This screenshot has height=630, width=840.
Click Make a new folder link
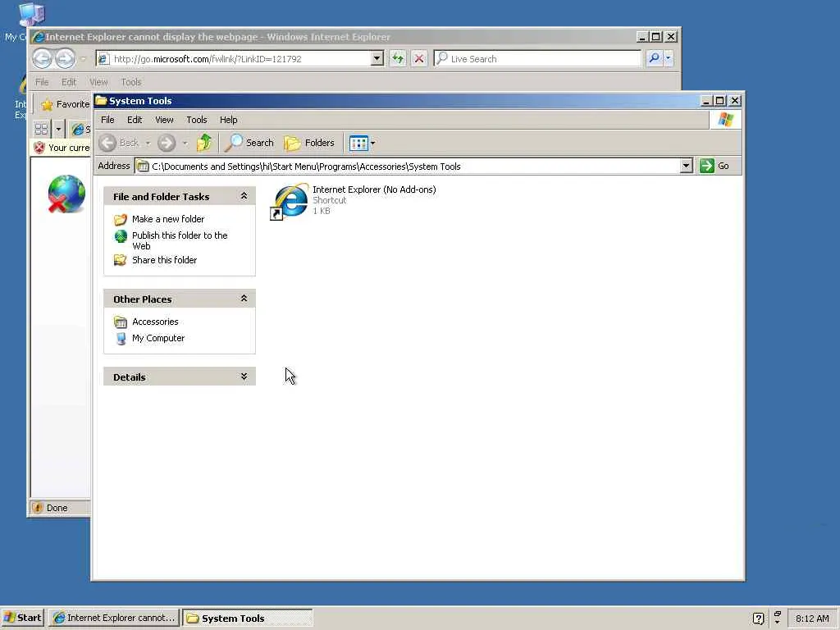tap(168, 219)
